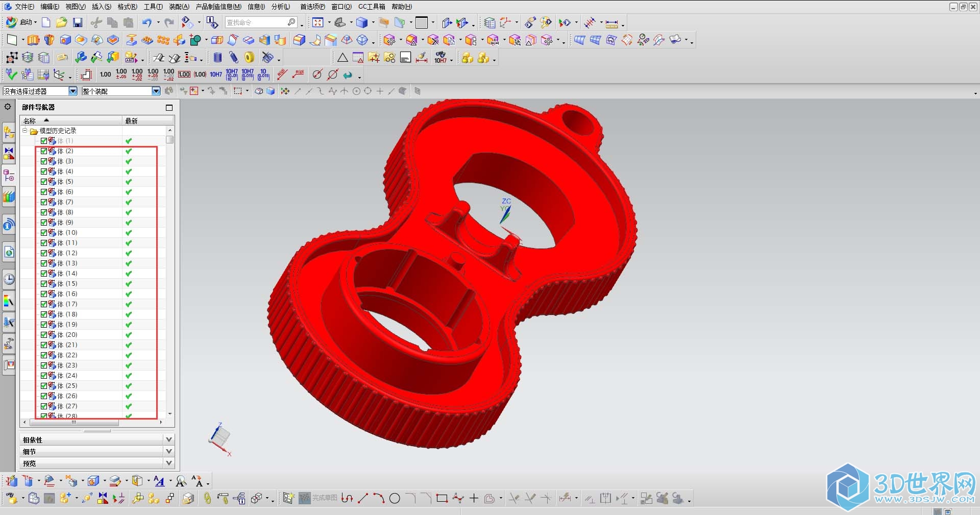The width and height of the screenshot is (980, 515).
Task: Choose the boxed 1.00 basic dimension icon
Action: tap(184, 75)
